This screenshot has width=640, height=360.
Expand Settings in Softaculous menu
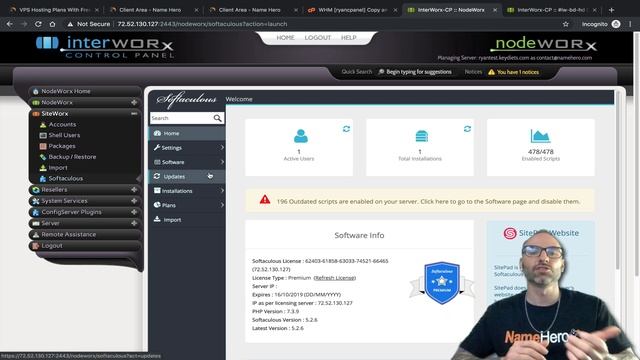coord(187,148)
